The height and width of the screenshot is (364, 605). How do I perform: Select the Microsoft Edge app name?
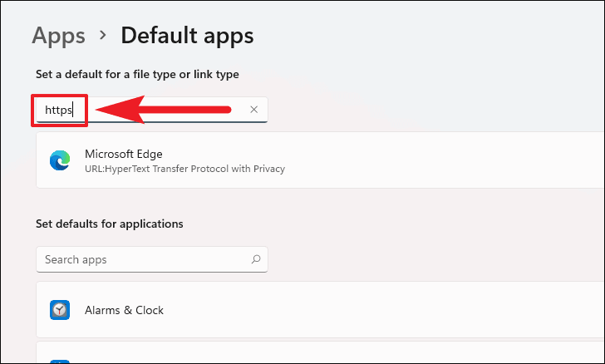coord(124,154)
